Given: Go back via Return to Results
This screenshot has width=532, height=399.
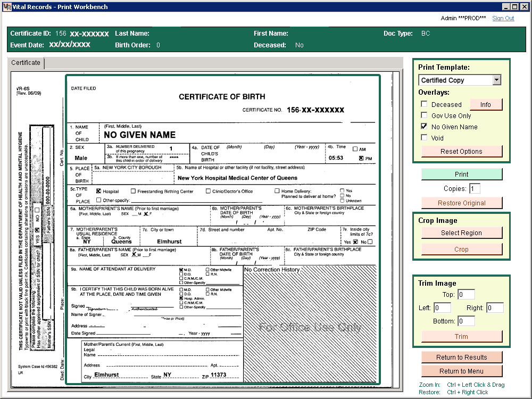Looking at the screenshot, I should click(x=461, y=358).
